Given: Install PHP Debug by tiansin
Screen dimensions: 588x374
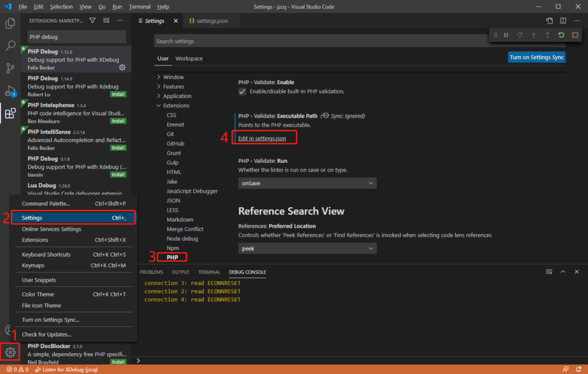Looking at the screenshot, I should point(118,174).
